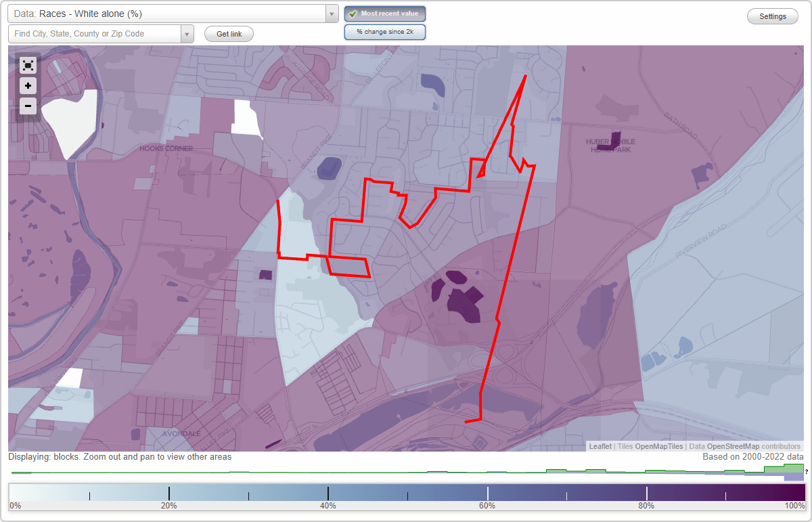Viewport: 812px width, 522px height.
Task: Open the Settings button
Action: coord(773,16)
